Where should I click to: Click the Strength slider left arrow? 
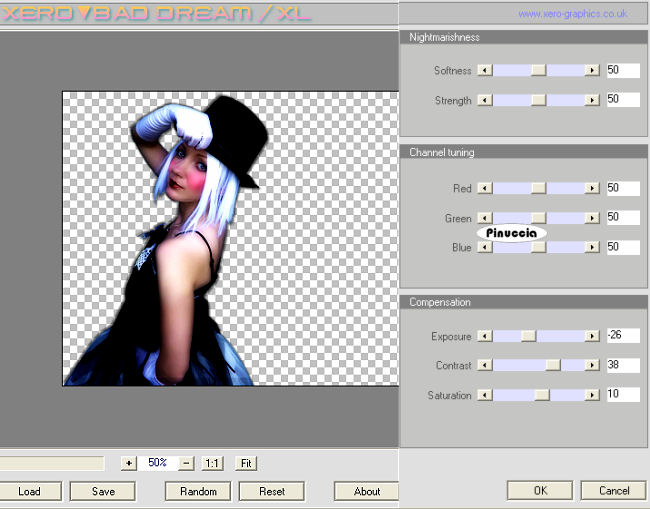tap(485, 100)
